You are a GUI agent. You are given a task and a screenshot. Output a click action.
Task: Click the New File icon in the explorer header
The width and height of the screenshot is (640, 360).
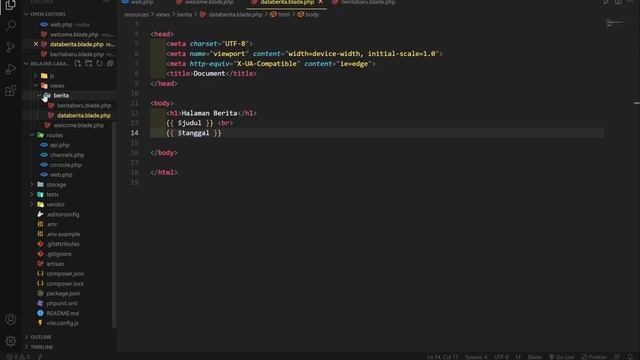pyautogui.click(x=78, y=64)
